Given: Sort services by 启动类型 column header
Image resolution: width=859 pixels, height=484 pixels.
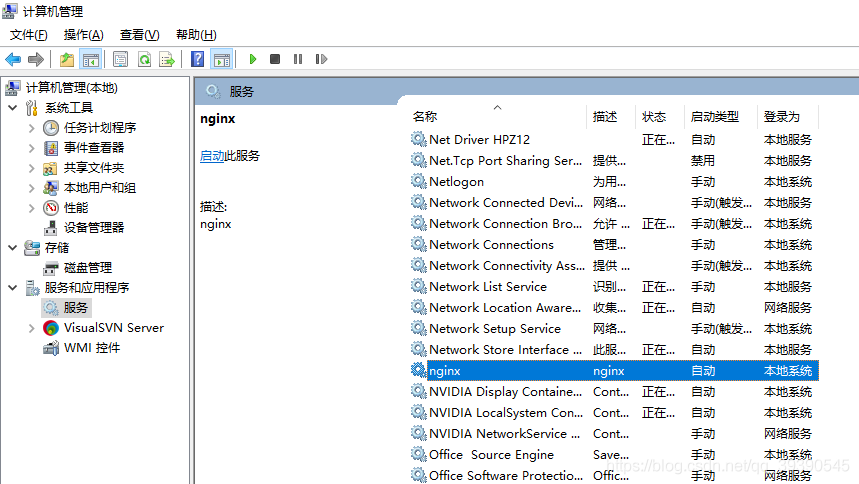Looking at the screenshot, I should (x=715, y=117).
